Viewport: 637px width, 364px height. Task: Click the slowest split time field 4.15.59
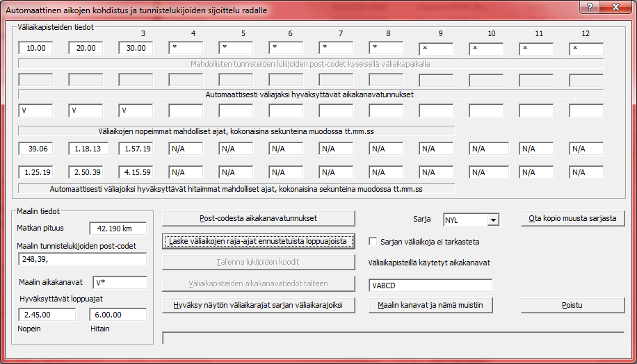tap(136, 172)
